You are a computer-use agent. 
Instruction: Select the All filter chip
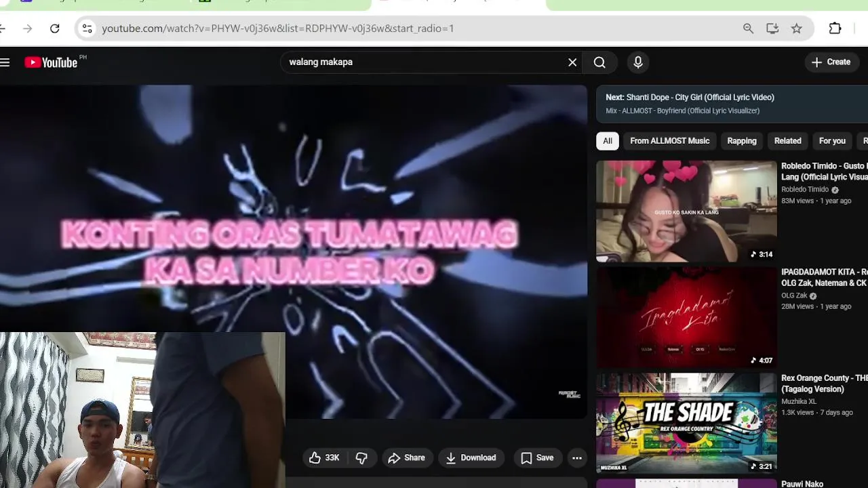point(608,141)
